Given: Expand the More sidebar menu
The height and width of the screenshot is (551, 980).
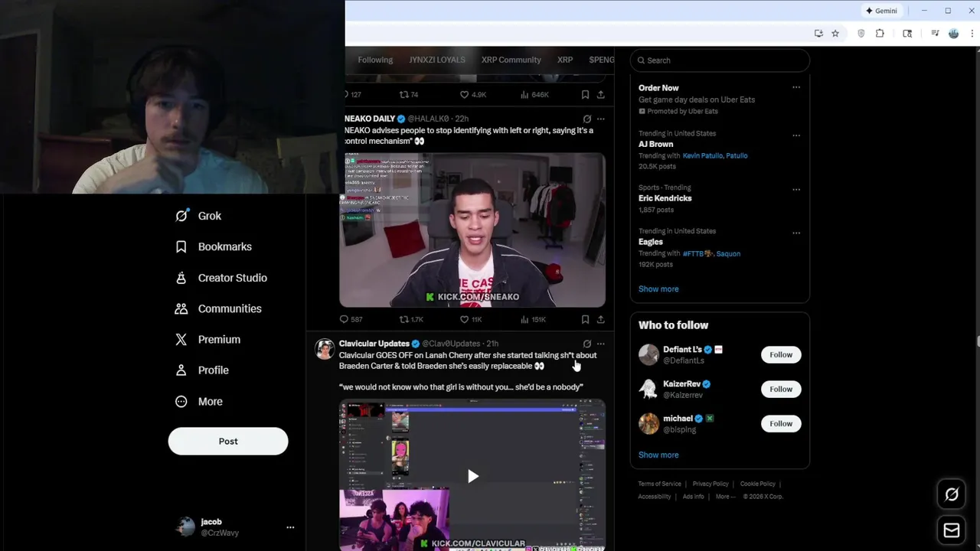Looking at the screenshot, I should point(198,401).
